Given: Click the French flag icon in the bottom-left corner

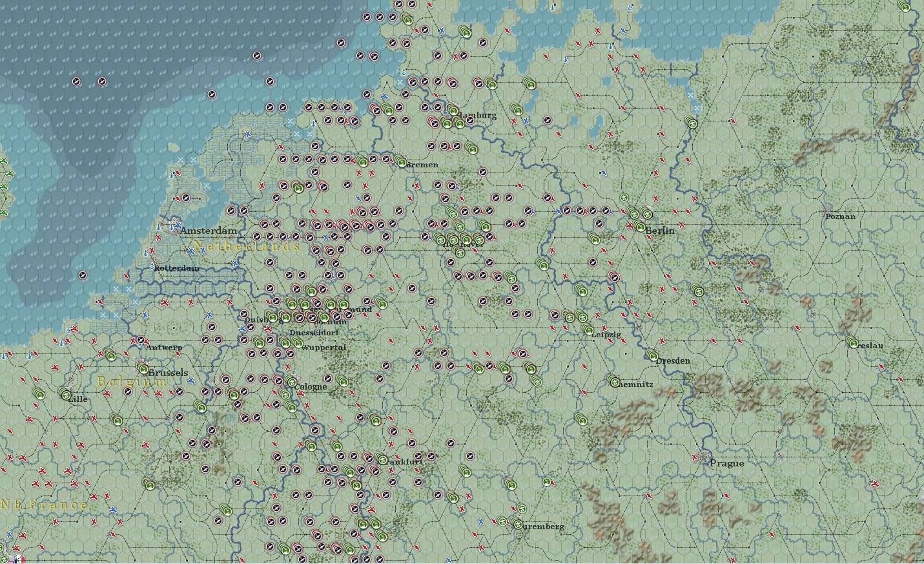Looking at the screenshot, I should 19,559.
